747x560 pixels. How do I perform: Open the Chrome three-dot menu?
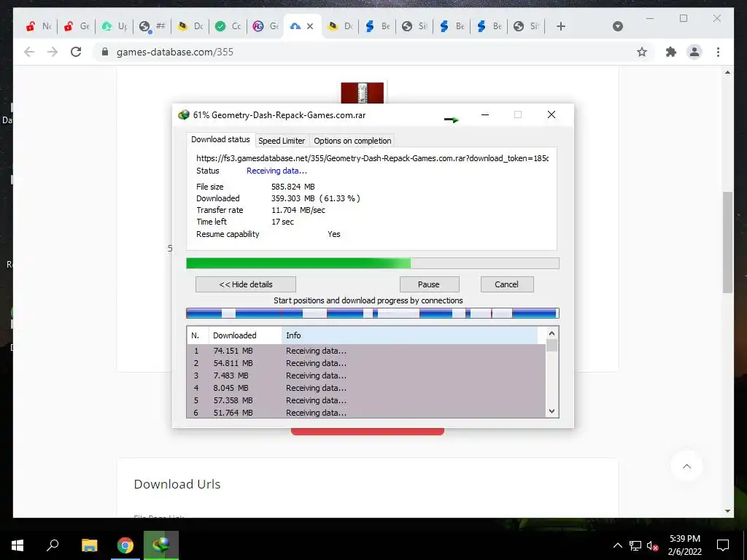[718, 52]
